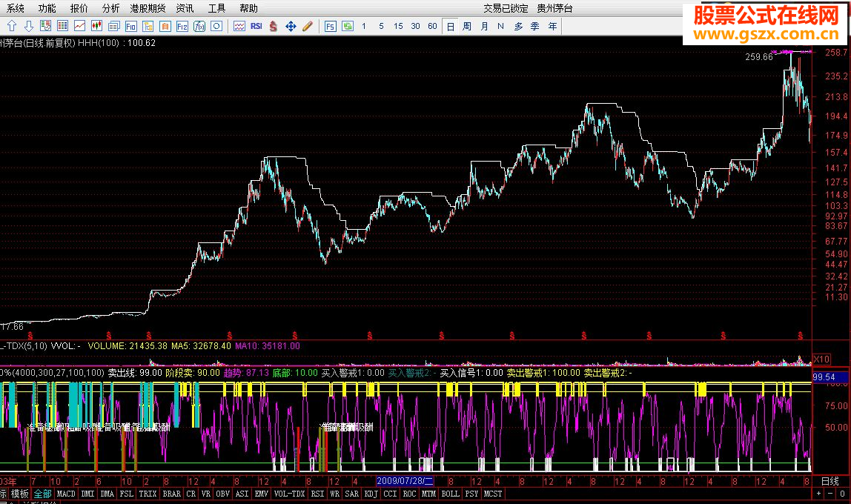Click the X10 volume scale marker
This screenshot has width=851, height=504.
click(x=821, y=359)
